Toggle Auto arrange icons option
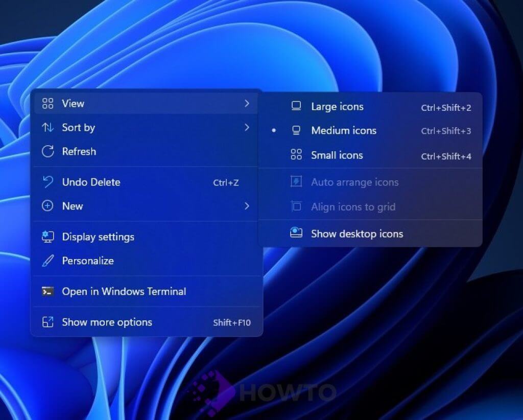 click(x=370, y=182)
